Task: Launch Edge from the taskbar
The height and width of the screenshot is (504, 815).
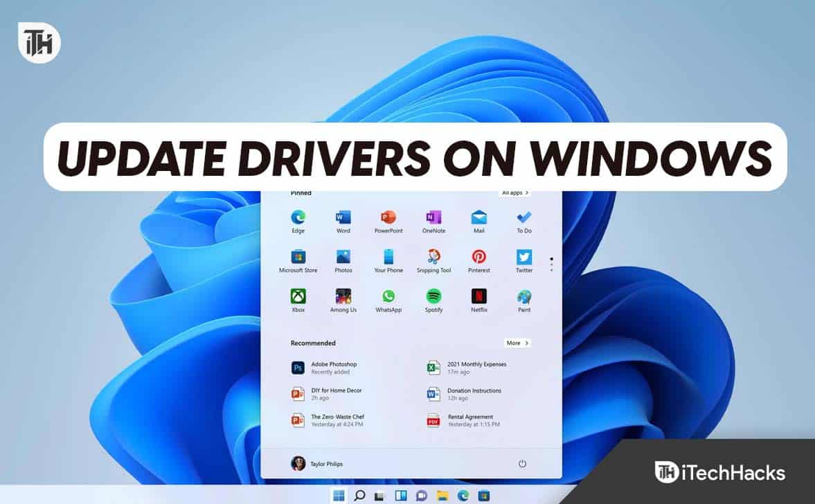Action: [463, 496]
